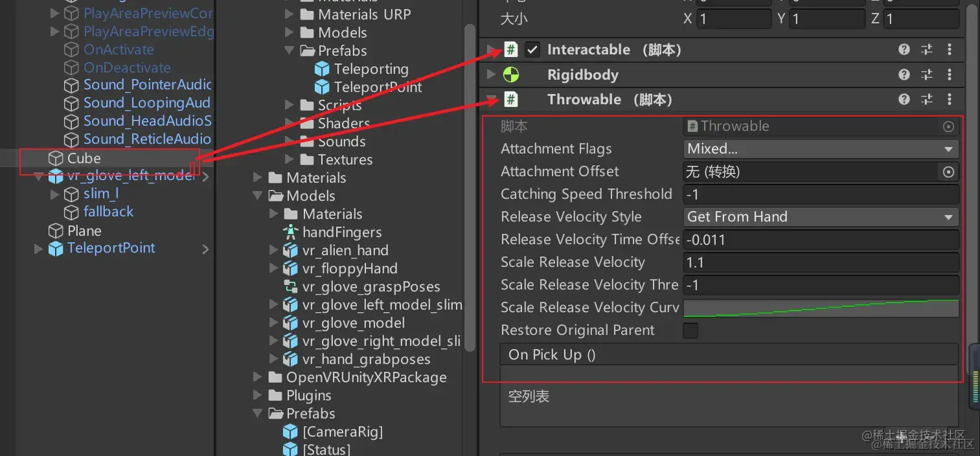Disable the Interactable component checkbox
This screenshot has width=980, height=456.
coord(532,50)
